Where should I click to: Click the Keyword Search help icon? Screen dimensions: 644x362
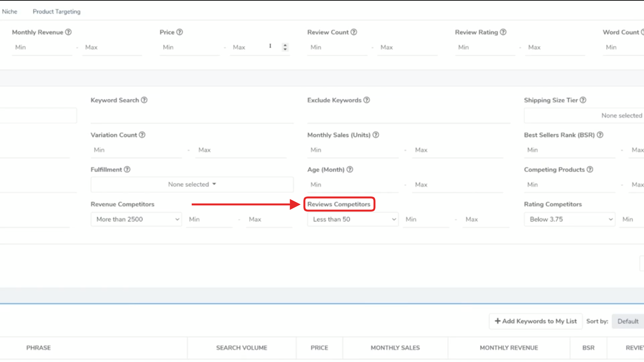[144, 100]
